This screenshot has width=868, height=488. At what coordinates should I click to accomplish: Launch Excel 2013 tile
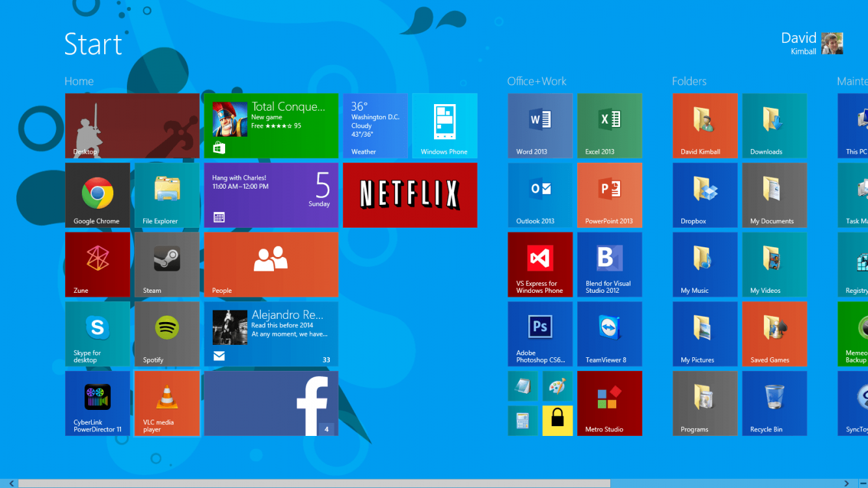click(610, 126)
